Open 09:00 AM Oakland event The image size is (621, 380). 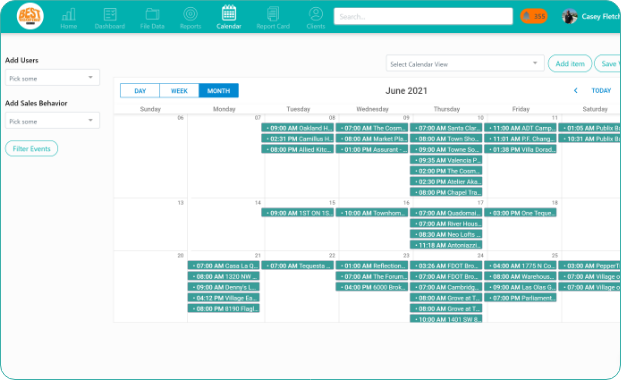297,128
